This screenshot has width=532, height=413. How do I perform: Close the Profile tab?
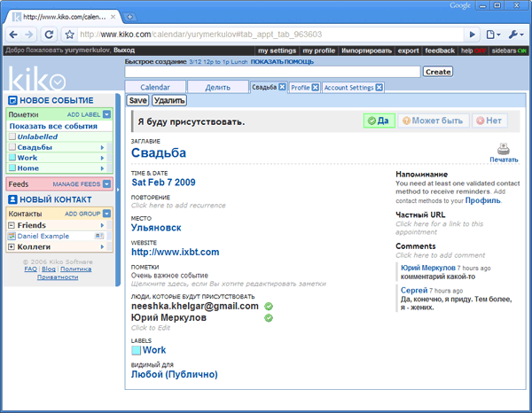(x=315, y=88)
